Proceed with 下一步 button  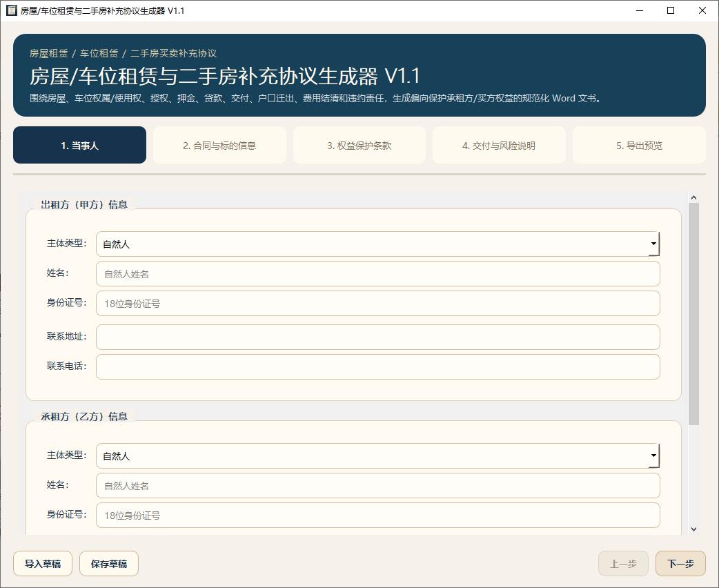[680, 564]
